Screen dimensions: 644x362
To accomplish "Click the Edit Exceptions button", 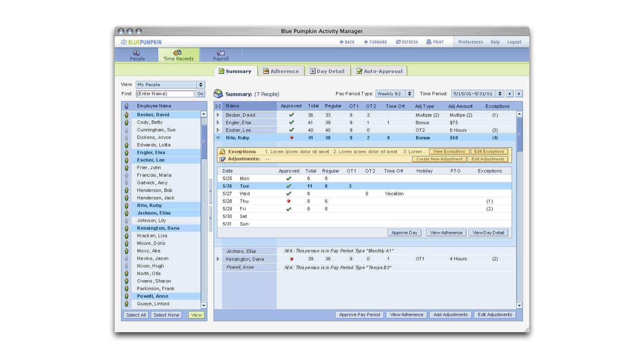I will point(489,152).
